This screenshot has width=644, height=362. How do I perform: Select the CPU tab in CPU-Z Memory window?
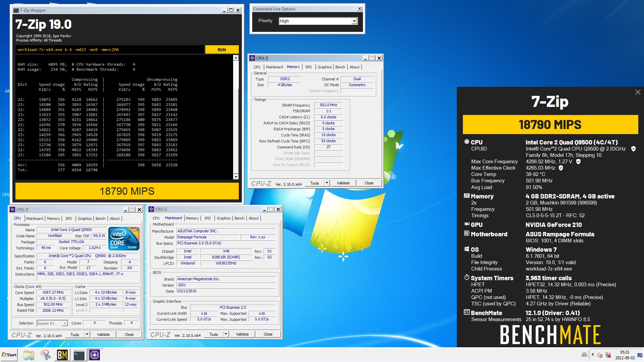click(257, 67)
